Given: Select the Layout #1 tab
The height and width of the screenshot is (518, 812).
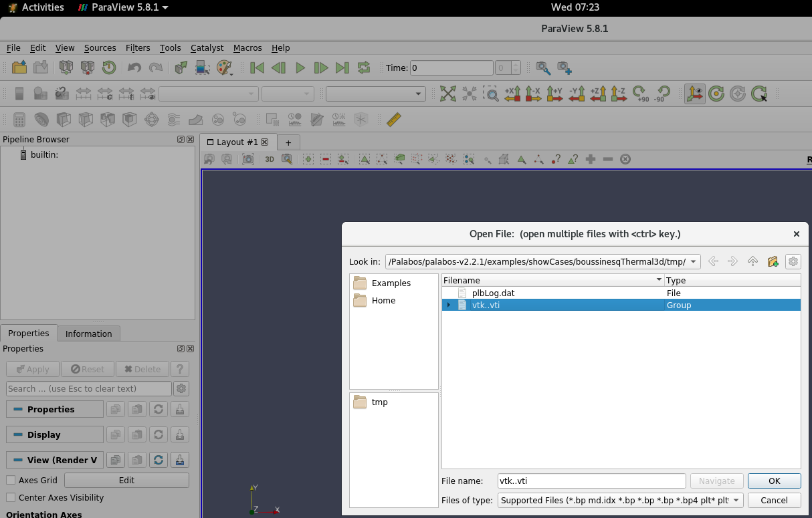Looking at the screenshot, I should [237, 142].
